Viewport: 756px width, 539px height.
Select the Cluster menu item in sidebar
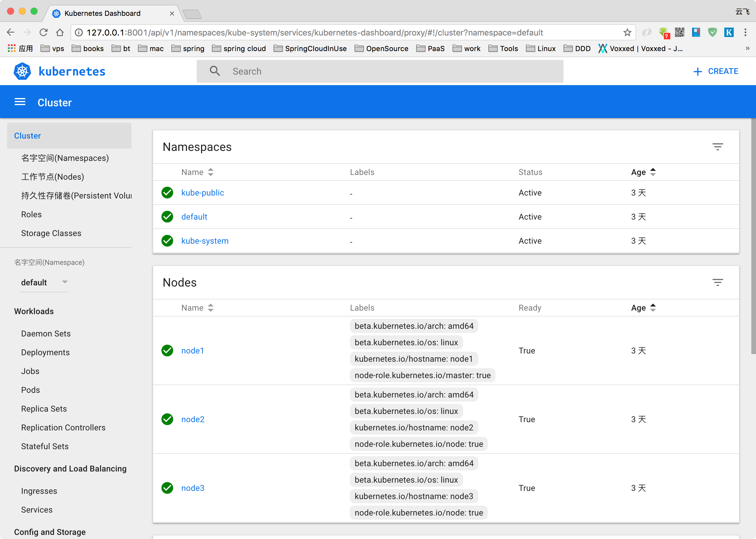point(27,135)
